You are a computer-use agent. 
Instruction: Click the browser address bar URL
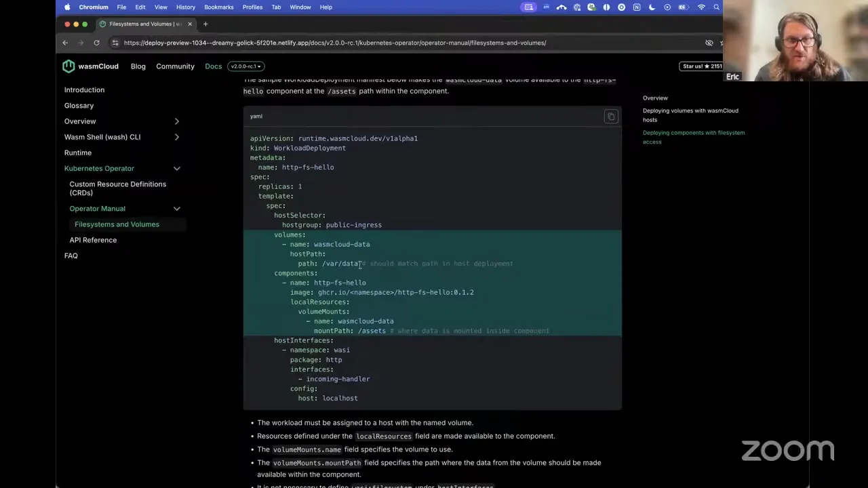coord(335,43)
